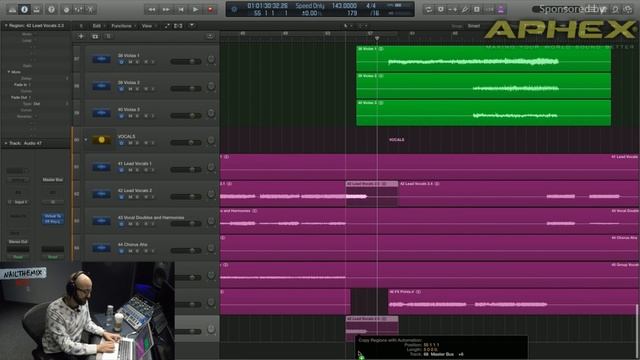640x360 pixels.
Task: Open Smart Controls knob icon
Action: 67,9
